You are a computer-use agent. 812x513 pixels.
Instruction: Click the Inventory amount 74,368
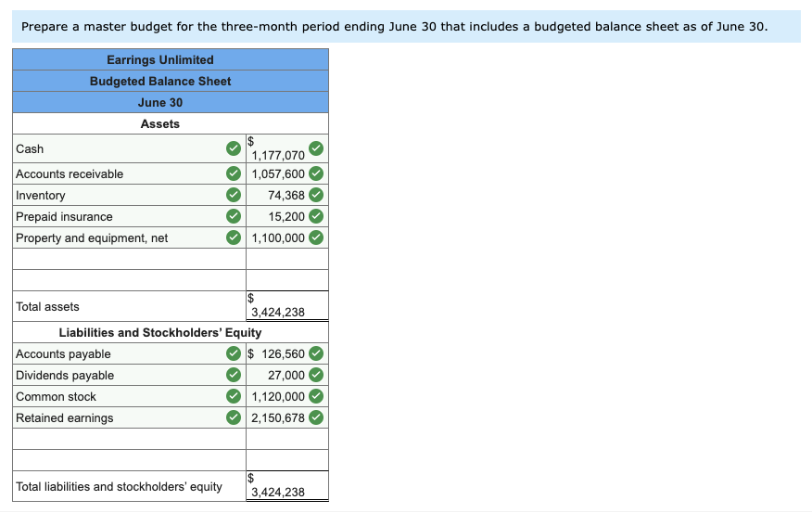coord(287,195)
